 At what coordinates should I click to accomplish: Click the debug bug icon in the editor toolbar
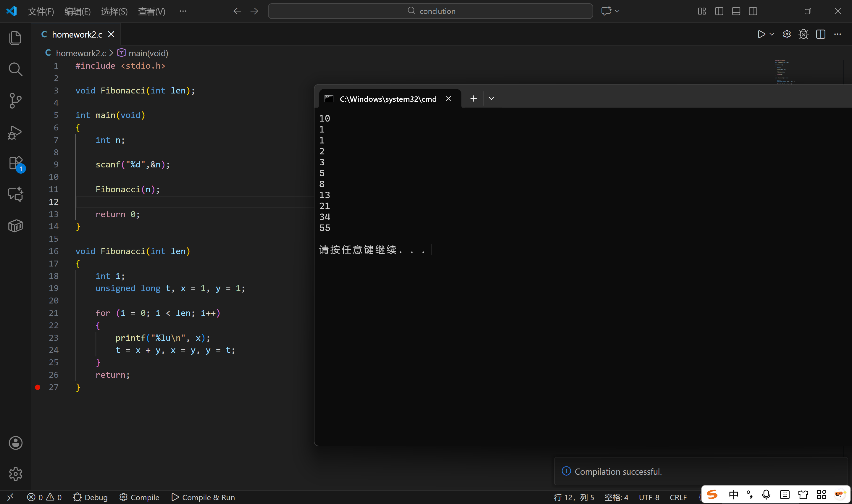(803, 34)
